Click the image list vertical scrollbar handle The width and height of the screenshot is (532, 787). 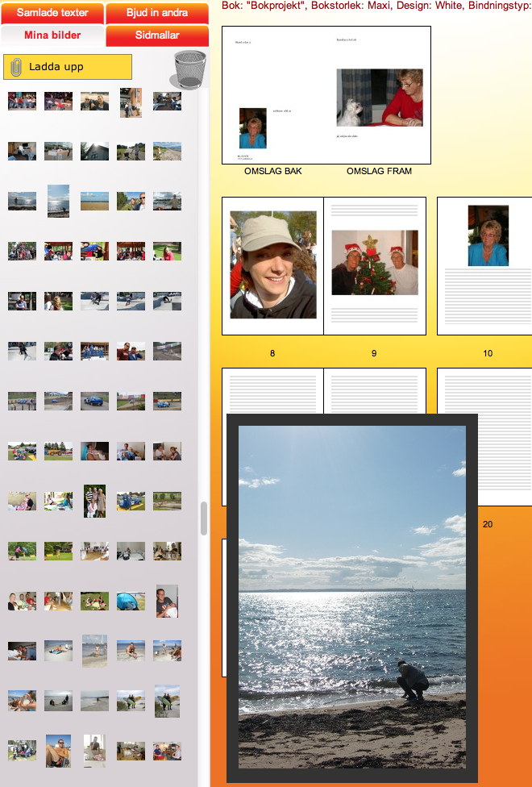(204, 518)
